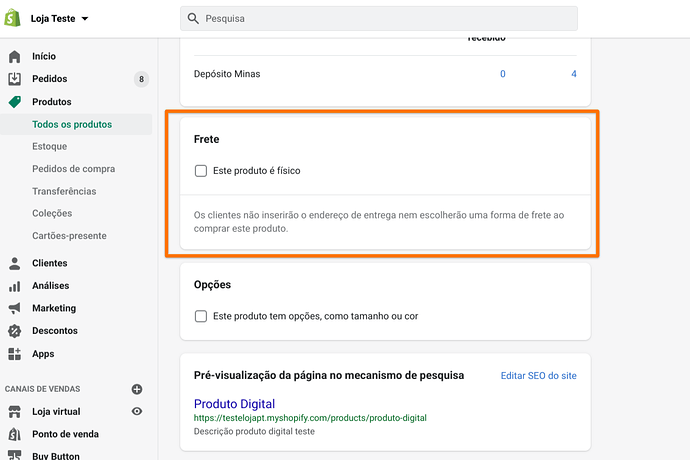
Task: Open Ponto de venda sales channel
Action: [66, 434]
